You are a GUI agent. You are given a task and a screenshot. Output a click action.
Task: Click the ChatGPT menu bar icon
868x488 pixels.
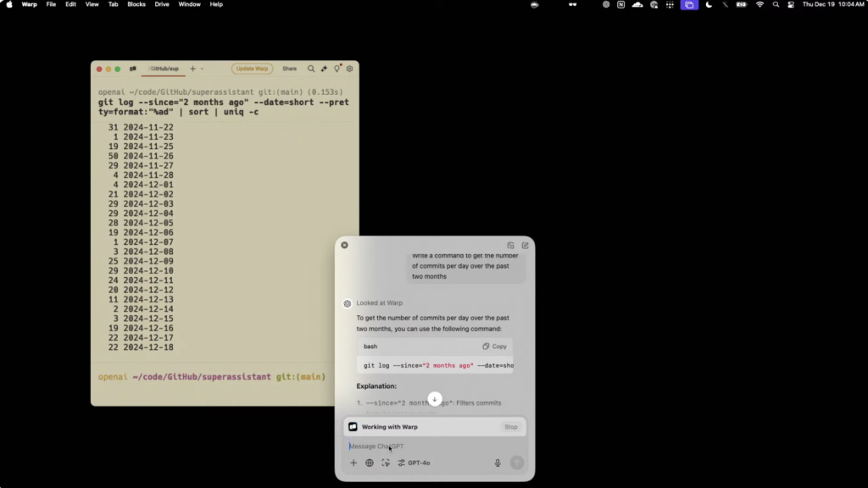click(x=606, y=4)
